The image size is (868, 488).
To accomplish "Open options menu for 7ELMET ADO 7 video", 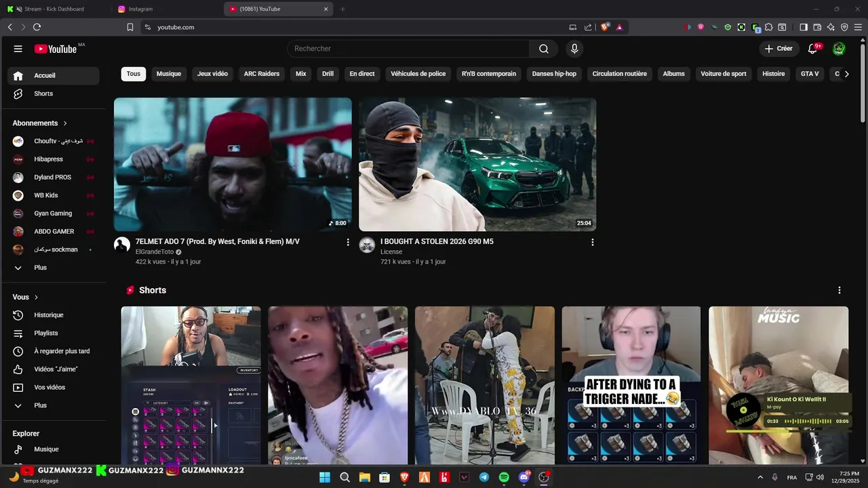I will coord(348,242).
